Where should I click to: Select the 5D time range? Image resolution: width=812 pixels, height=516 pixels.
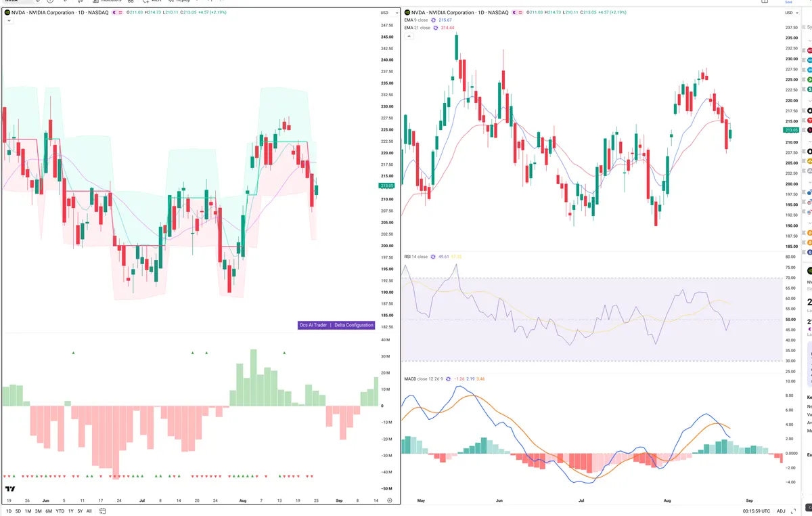[x=18, y=511]
